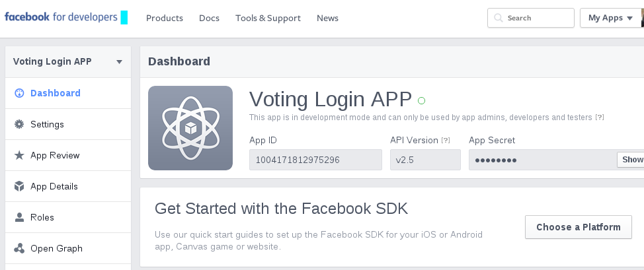644x270 pixels.
Task: Click the App Details cube icon
Action: tap(19, 186)
